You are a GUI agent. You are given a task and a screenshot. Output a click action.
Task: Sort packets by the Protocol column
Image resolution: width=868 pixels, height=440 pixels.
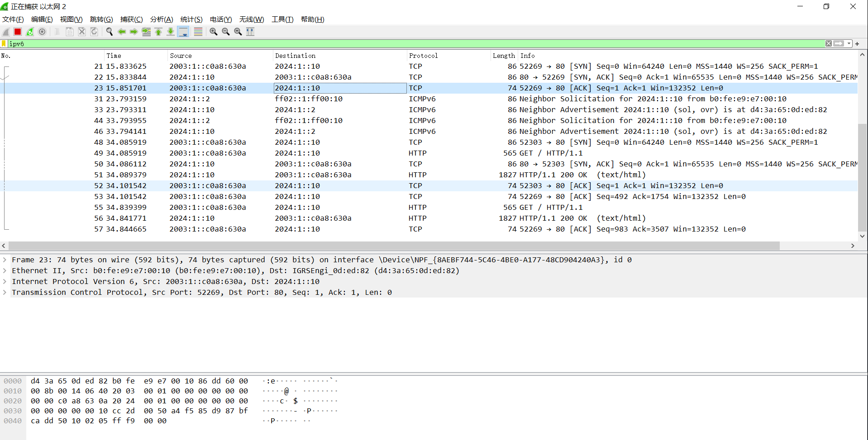click(x=448, y=56)
